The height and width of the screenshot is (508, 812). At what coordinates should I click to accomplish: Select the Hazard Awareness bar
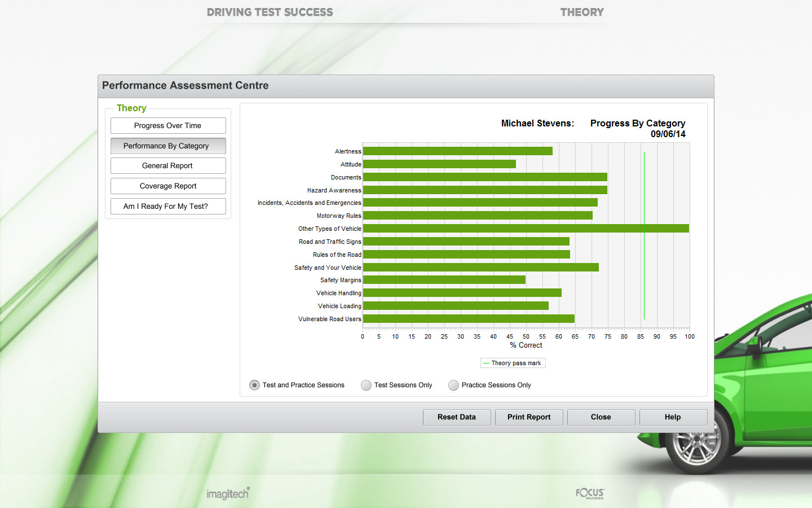coord(485,190)
